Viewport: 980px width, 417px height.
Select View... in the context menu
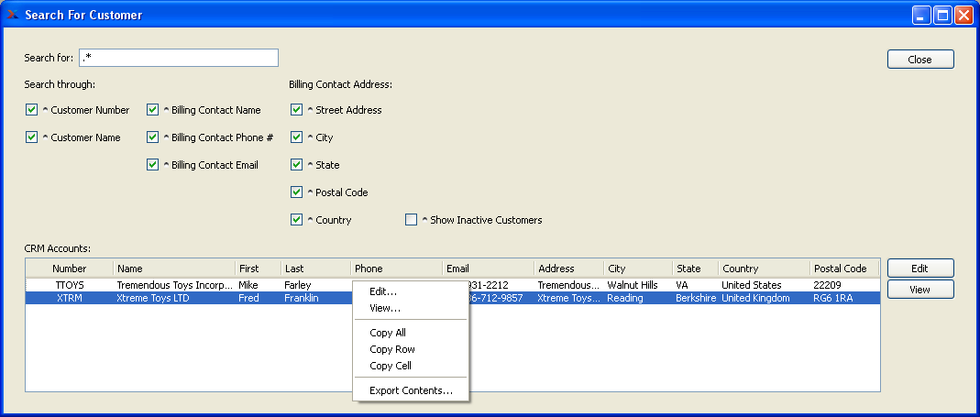coord(385,308)
